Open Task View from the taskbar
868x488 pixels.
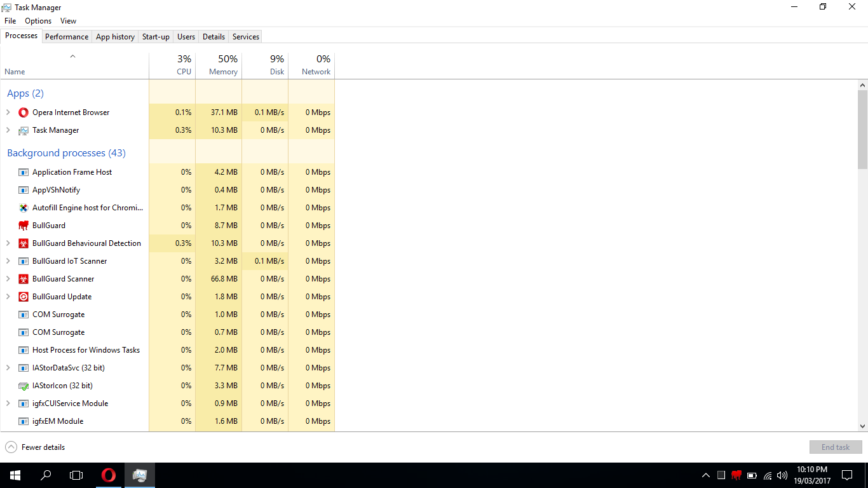(76, 475)
